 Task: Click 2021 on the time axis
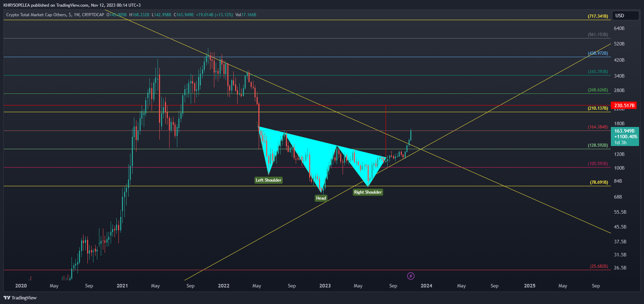(x=122, y=286)
